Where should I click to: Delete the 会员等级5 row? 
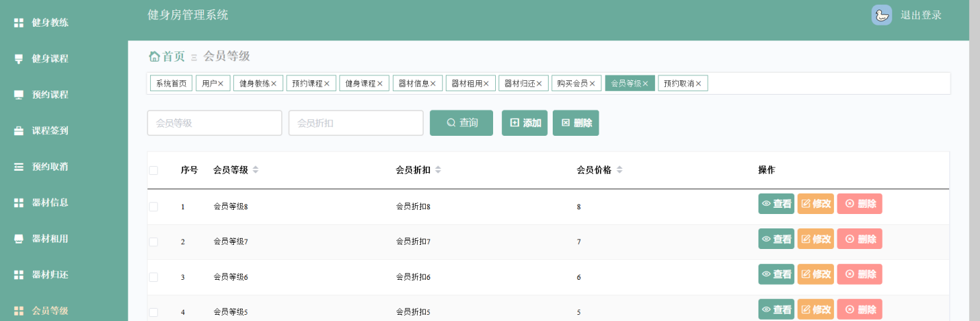point(859,309)
